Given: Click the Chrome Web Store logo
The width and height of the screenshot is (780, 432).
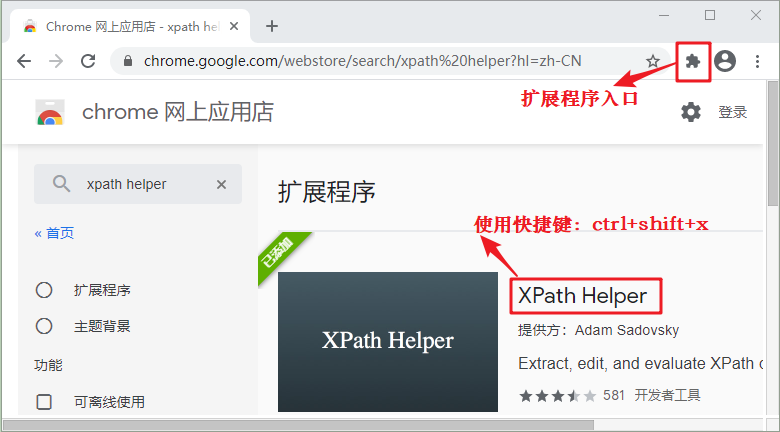Looking at the screenshot, I should pyautogui.click(x=50, y=112).
